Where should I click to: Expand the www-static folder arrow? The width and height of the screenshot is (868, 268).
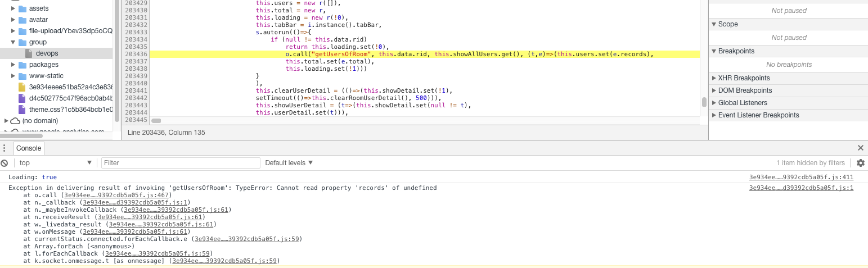tap(13, 76)
